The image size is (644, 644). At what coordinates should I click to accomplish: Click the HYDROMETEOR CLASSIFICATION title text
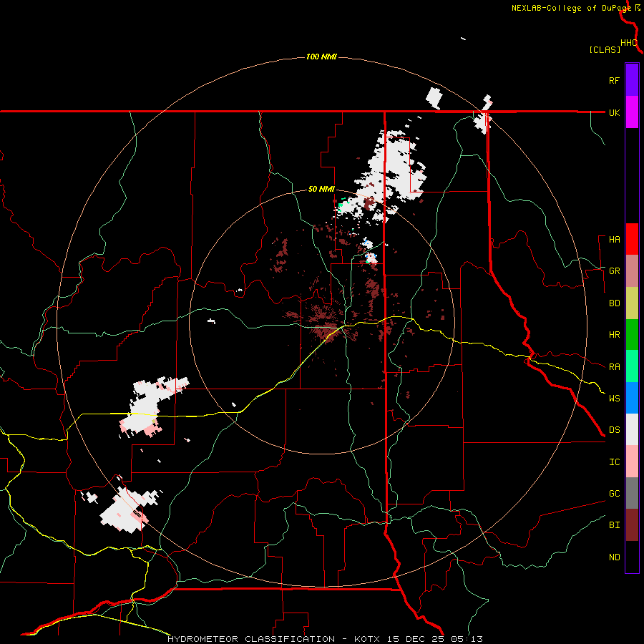click(251, 639)
